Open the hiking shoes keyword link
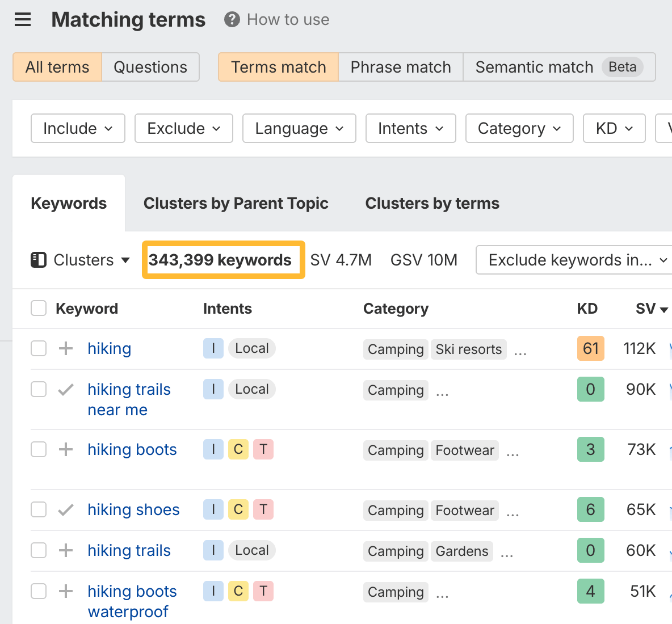The height and width of the screenshot is (624, 672). click(x=133, y=509)
